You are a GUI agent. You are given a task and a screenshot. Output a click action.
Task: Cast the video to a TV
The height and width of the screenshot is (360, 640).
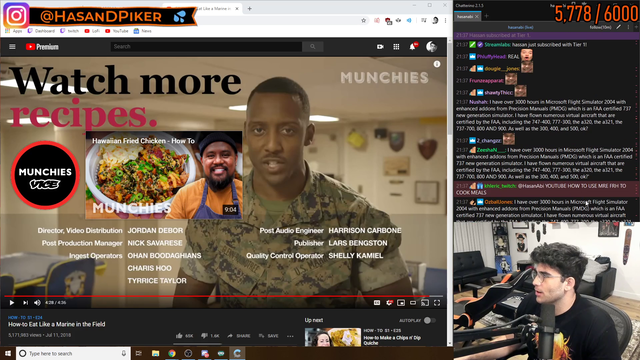[425, 302]
